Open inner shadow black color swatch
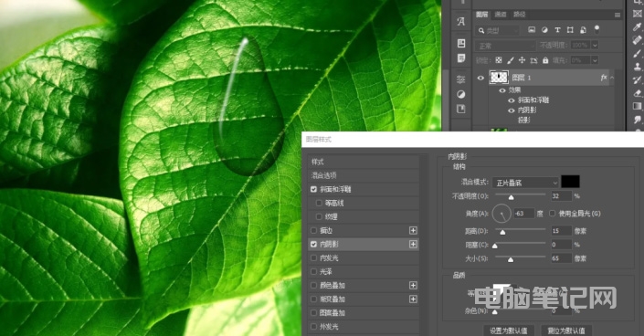Viewport: 644px width, 336px height. coord(571,182)
